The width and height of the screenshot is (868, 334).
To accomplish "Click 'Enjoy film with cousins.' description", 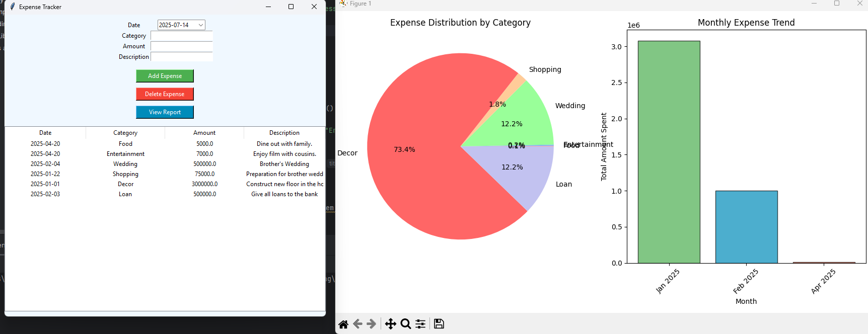I will pyautogui.click(x=284, y=154).
